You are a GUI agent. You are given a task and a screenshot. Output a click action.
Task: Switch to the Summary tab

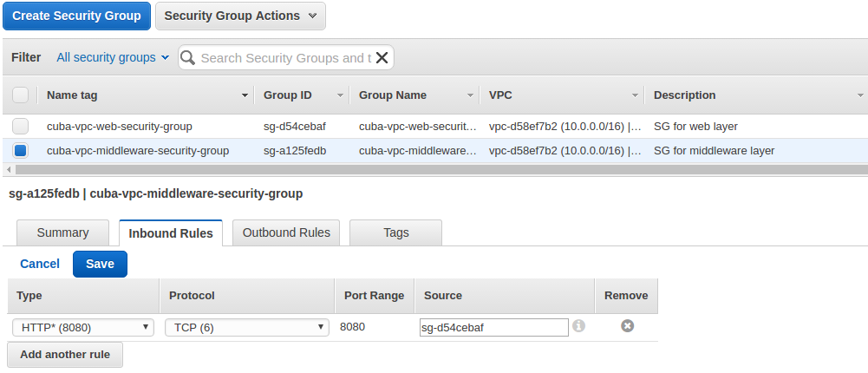pos(62,232)
